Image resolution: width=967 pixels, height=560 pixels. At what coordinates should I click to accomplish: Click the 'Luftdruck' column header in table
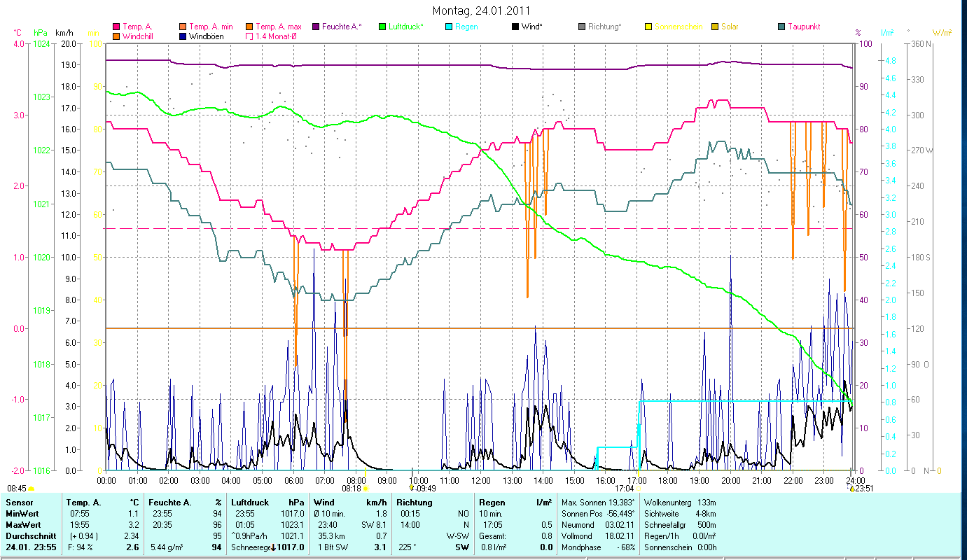[250, 503]
